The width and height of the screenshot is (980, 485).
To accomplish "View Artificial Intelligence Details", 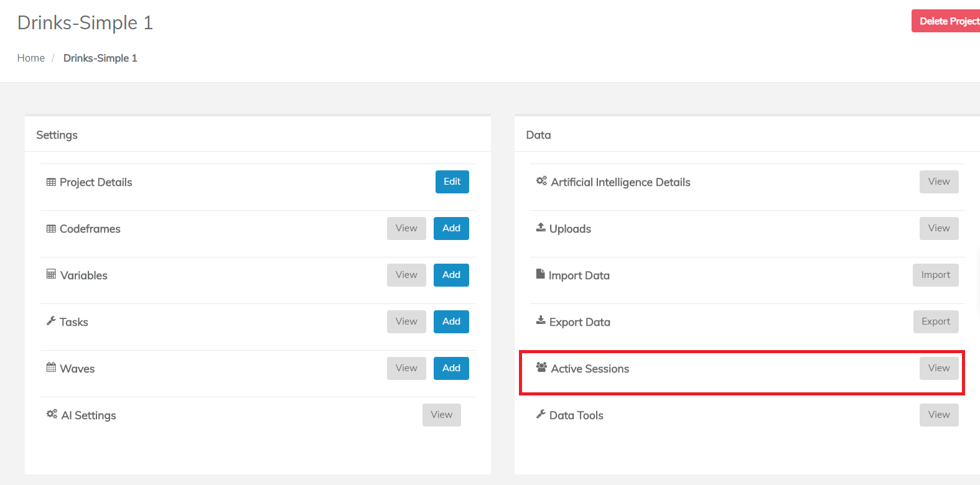I will click(939, 182).
